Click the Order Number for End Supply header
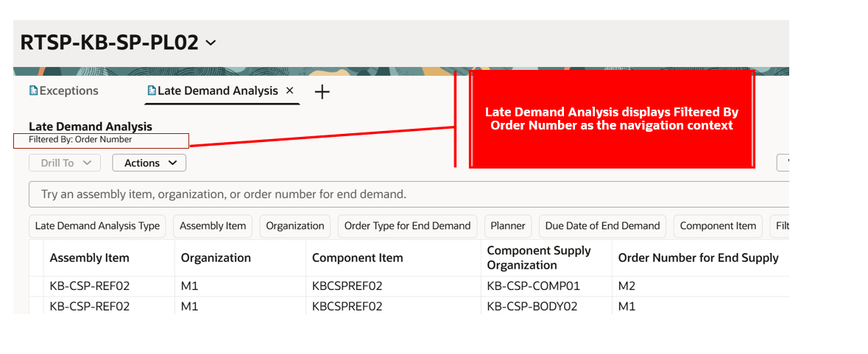 coord(700,258)
